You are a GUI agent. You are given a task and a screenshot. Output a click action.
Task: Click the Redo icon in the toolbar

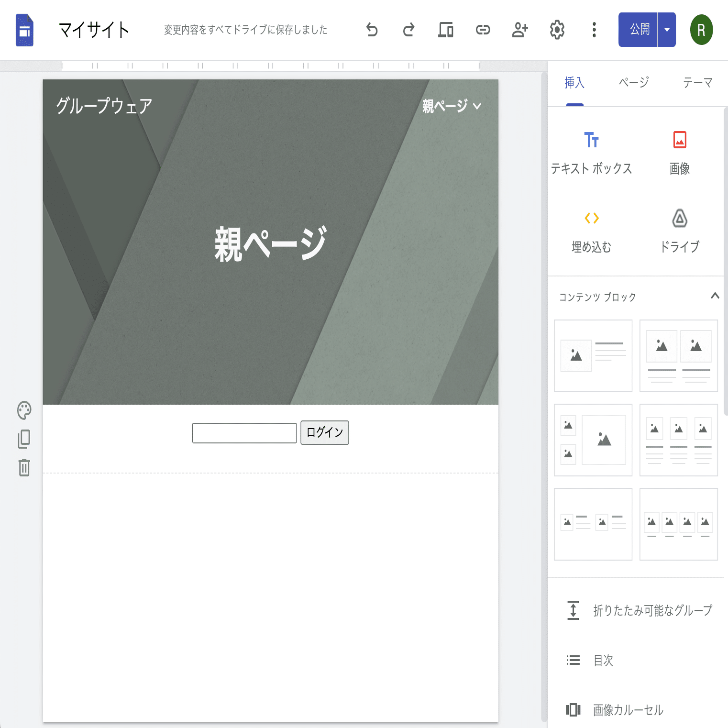[x=408, y=30]
